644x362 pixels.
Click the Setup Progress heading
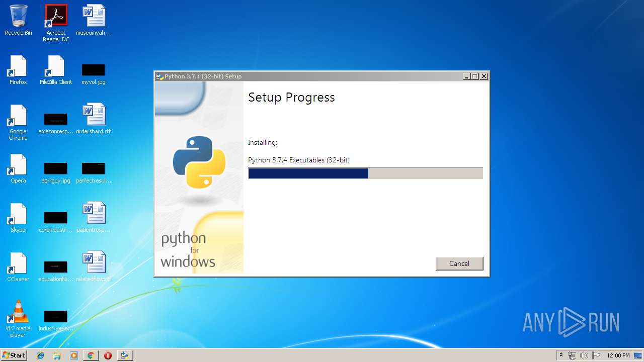coord(291,98)
